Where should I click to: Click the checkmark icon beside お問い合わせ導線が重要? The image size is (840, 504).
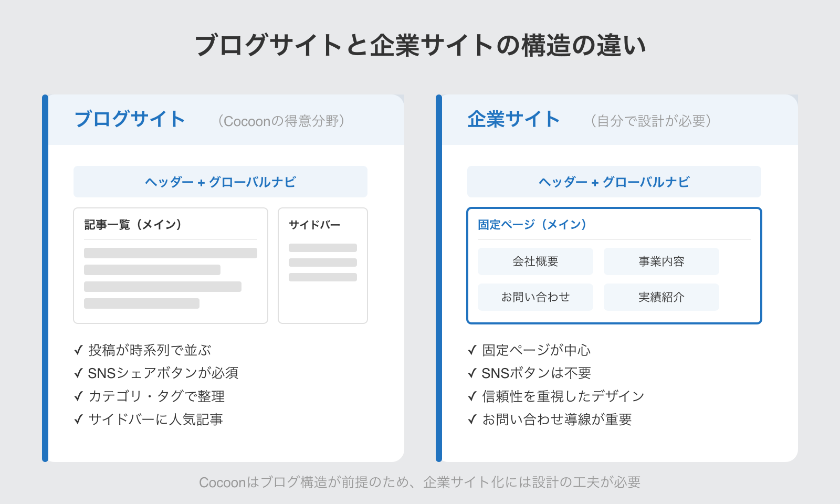coord(471,419)
